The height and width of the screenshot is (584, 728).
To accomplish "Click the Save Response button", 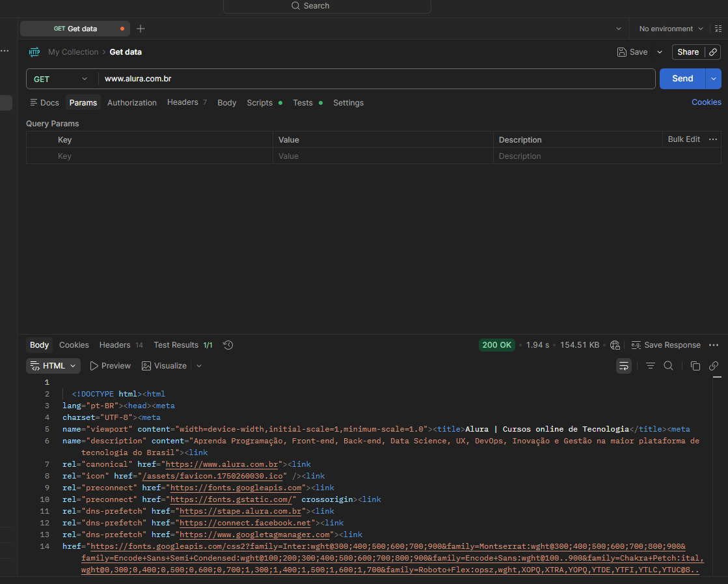I will point(666,345).
